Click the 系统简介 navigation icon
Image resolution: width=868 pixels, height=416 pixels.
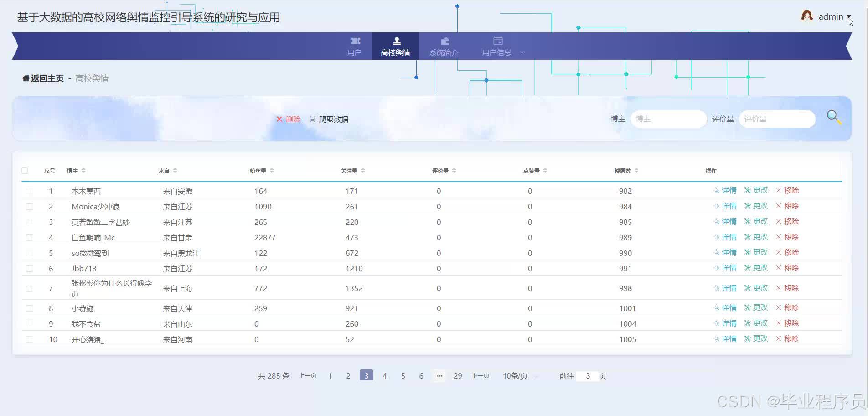pyautogui.click(x=444, y=41)
